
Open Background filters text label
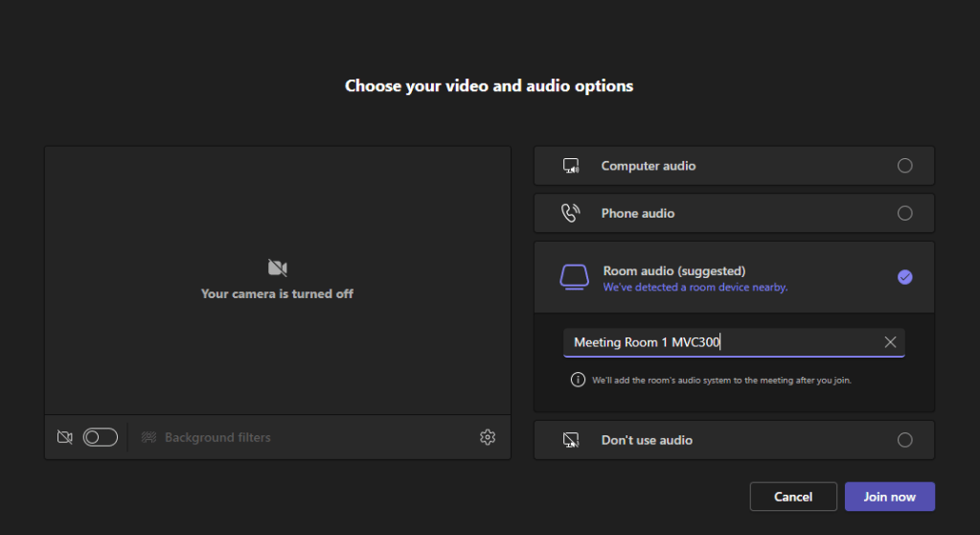(217, 437)
